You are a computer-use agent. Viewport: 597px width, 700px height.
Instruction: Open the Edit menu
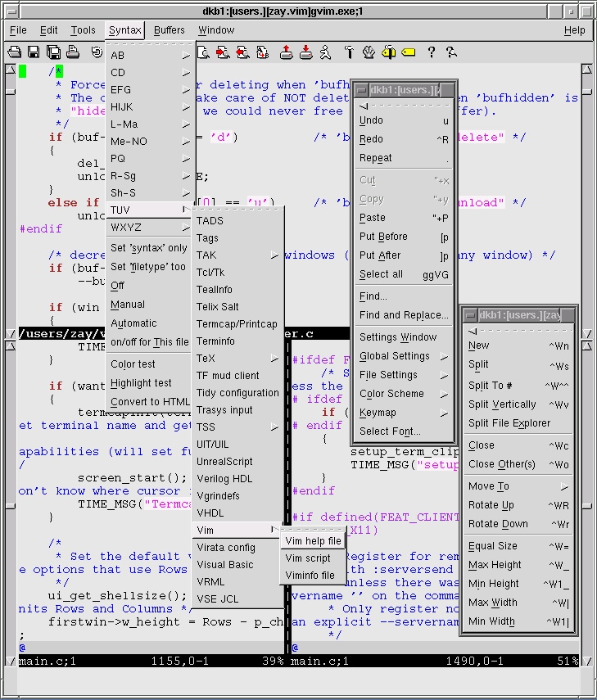48,30
